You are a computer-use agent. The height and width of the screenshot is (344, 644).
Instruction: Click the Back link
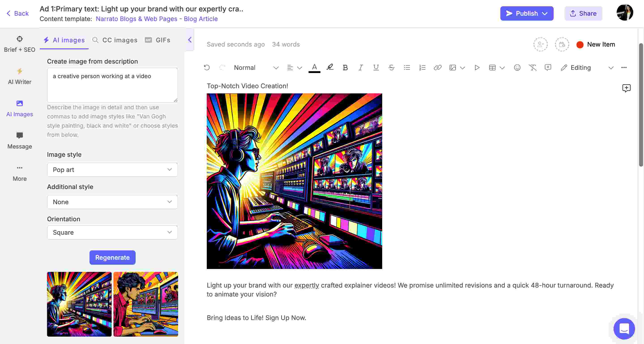pos(17,13)
